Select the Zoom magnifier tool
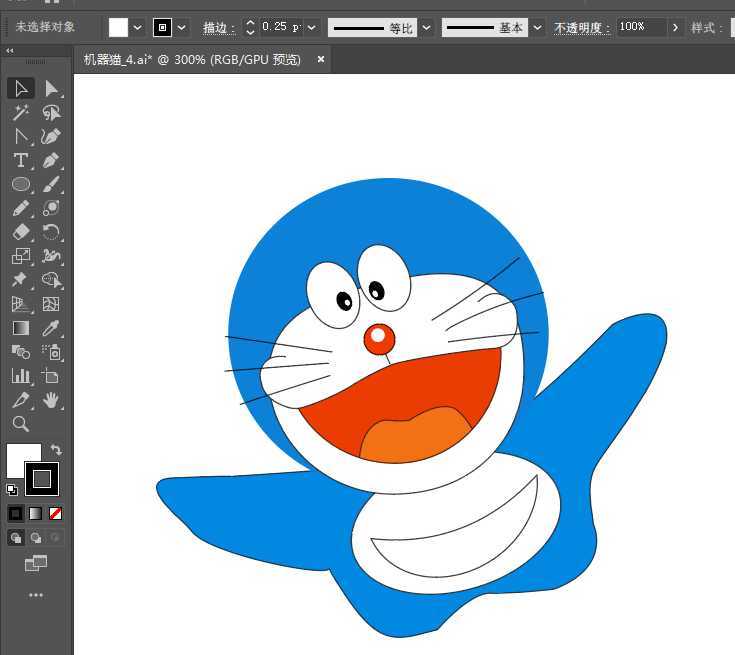 pyautogui.click(x=20, y=424)
